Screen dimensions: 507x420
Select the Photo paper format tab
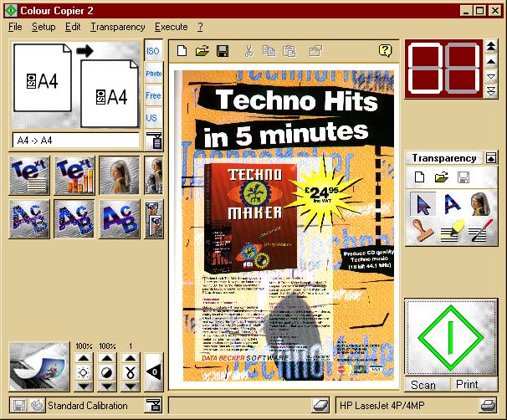154,74
